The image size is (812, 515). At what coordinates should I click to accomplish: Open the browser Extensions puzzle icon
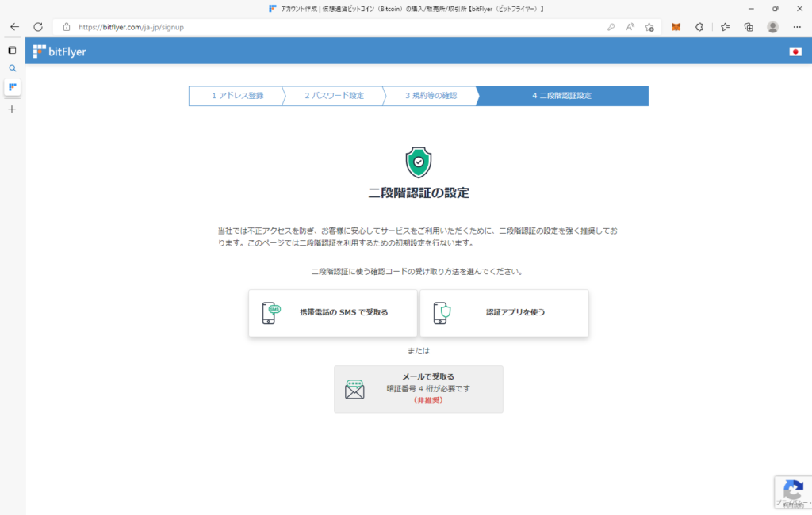coord(699,26)
